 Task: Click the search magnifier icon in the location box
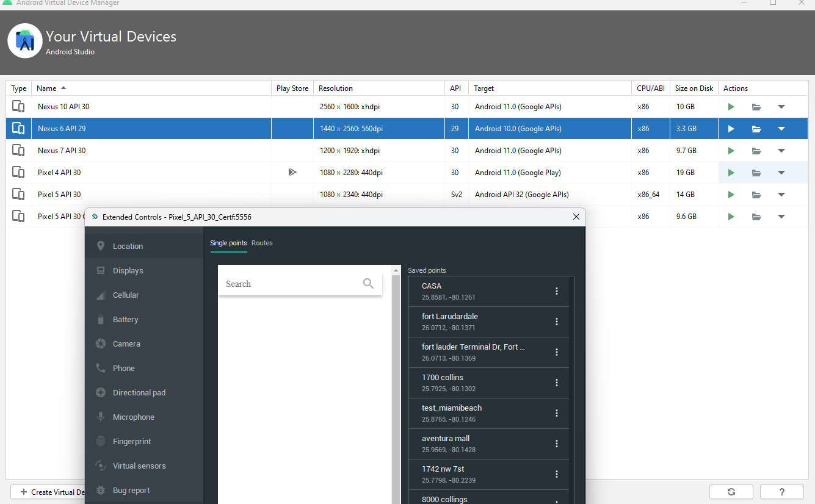tap(368, 284)
